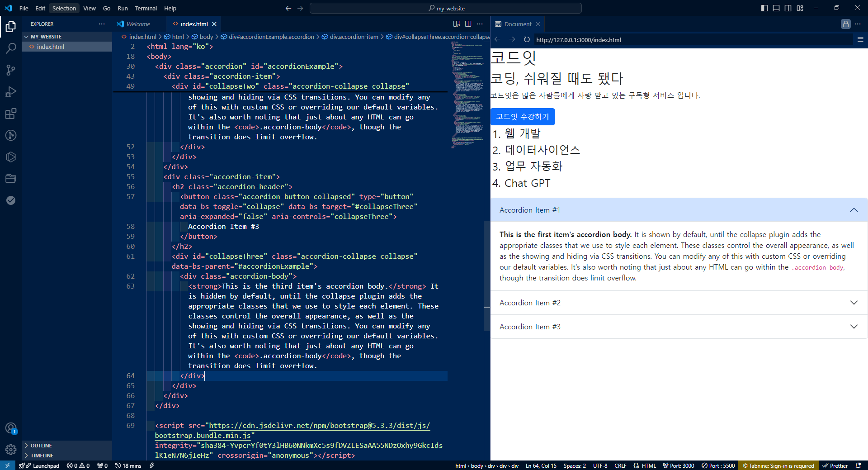
Task: Open the Search view in activity bar
Action: (x=11, y=48)
